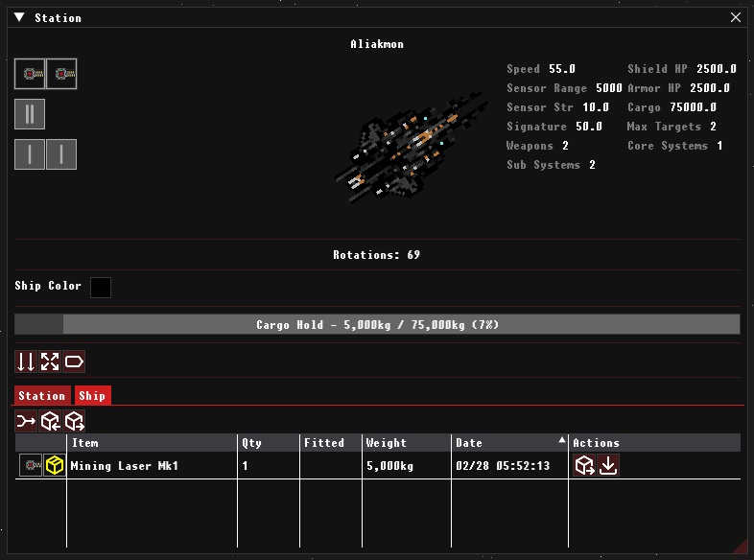754x560 pixels.
Task: Click the Armor HP 2500.0 stat
Action: [x=678, y=88]
